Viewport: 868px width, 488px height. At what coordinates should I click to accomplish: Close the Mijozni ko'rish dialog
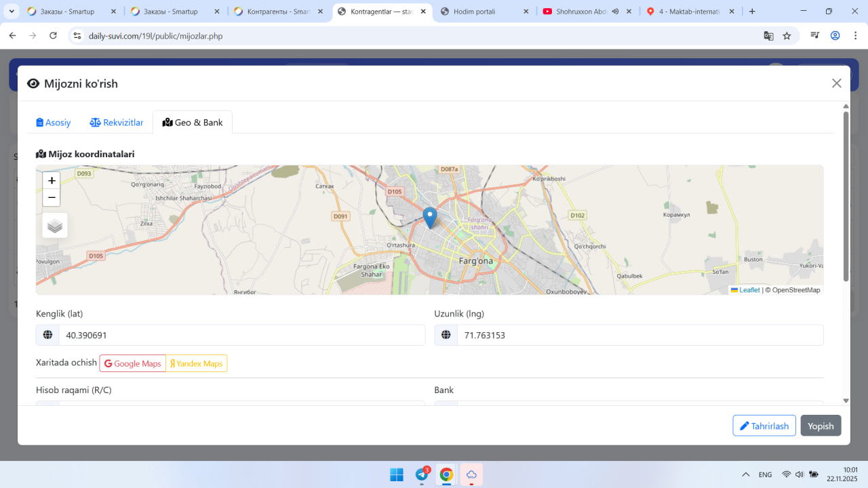(x=836, y=83)
